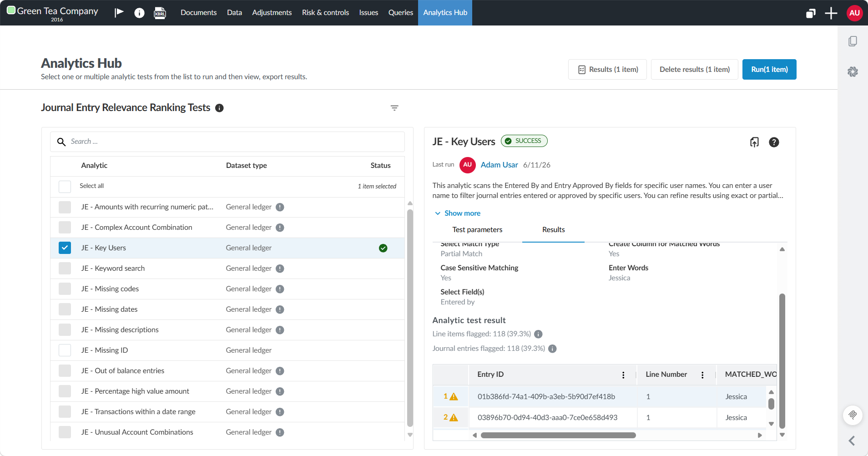Open the Issues menu

pyautogui.click(x=368, y=13)
